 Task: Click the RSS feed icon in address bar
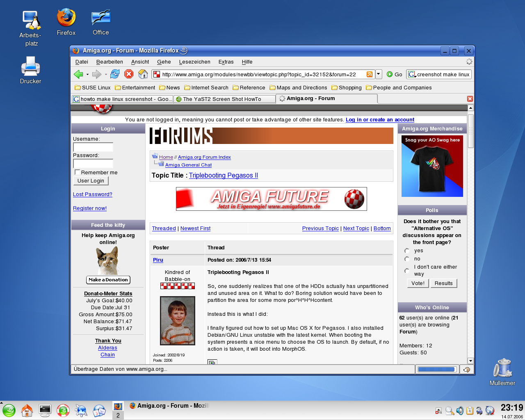coord(370,74)
